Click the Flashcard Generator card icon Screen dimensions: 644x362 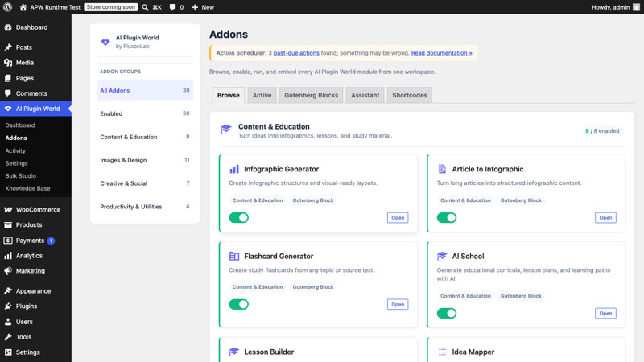(234, 256)
